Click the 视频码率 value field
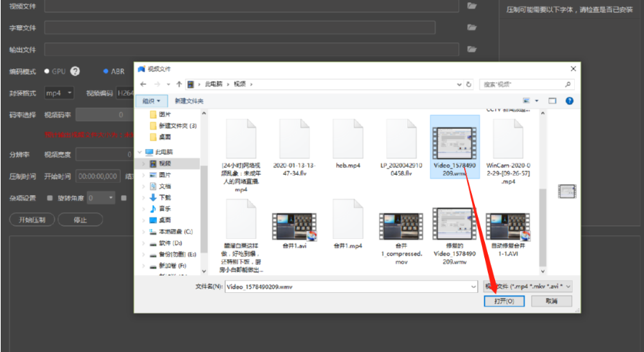Screen dimensions: 644x352 105,115
